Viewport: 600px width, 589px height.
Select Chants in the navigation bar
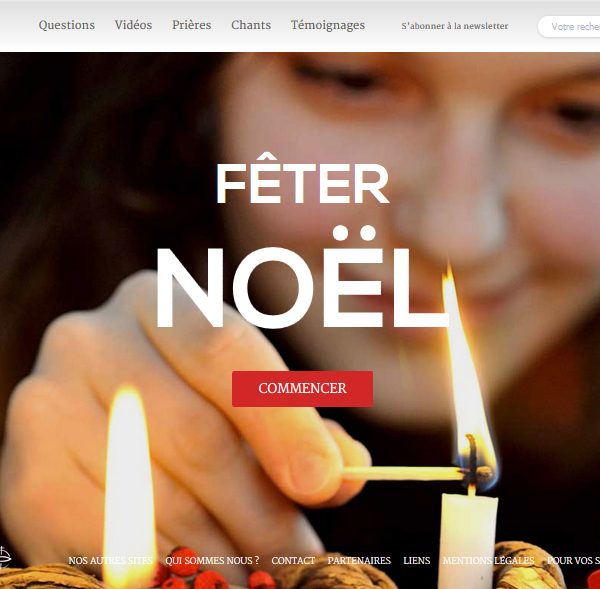[x=251, y=25]
